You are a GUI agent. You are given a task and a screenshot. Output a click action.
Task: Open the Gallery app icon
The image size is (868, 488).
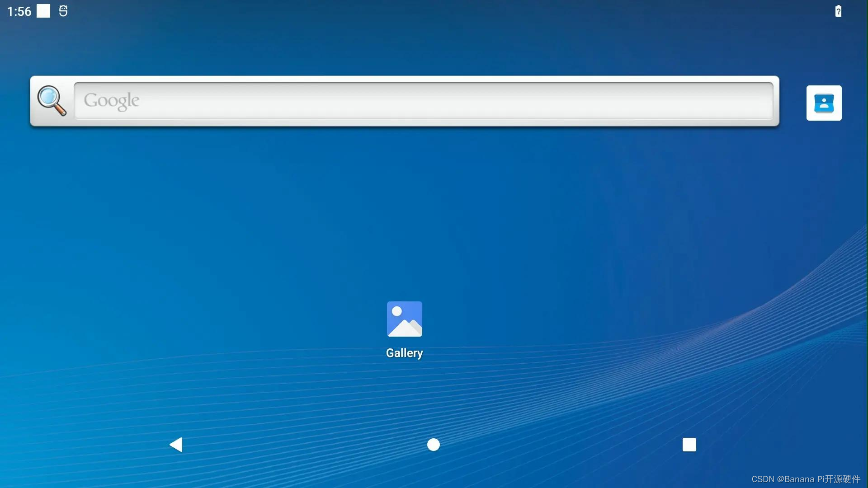coord(405,319)
